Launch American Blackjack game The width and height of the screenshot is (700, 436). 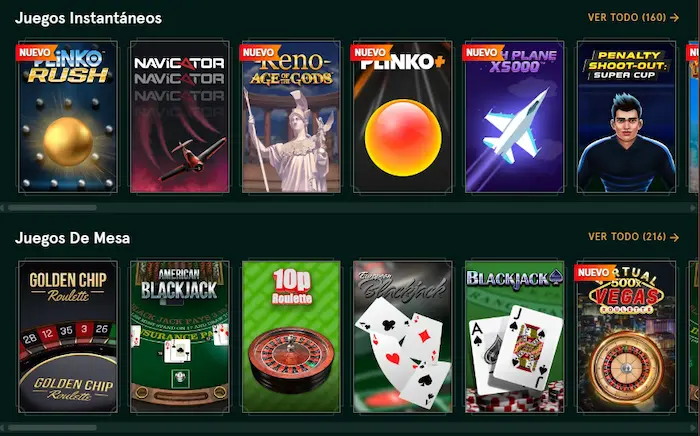pyautogui.click(x=179, y=337)
